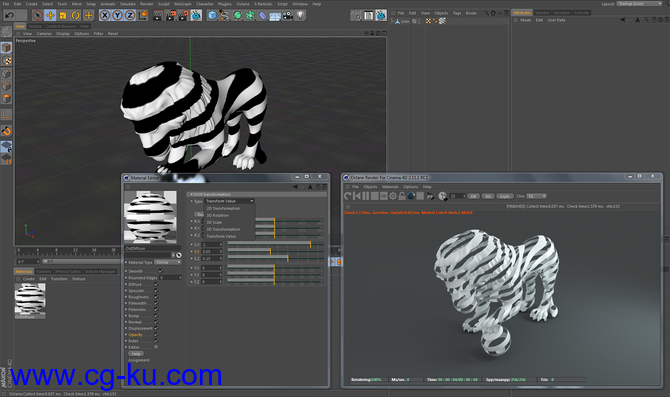Toggle the Smooth checkbox
This screenshot has width=670, height=397.
[161, 271]
